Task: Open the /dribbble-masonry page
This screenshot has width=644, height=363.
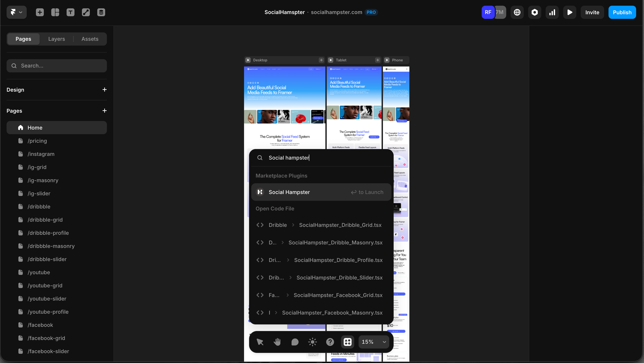Action: pos(57,246)
